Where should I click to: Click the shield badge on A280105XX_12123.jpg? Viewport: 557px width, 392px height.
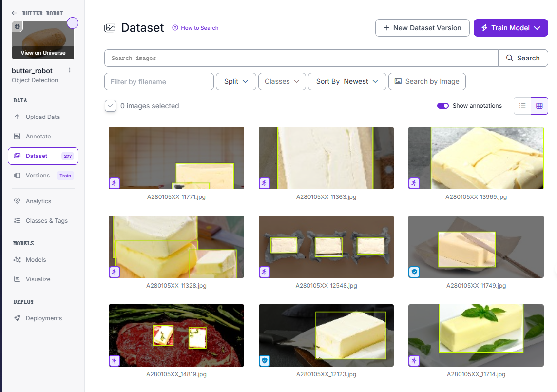264,361
